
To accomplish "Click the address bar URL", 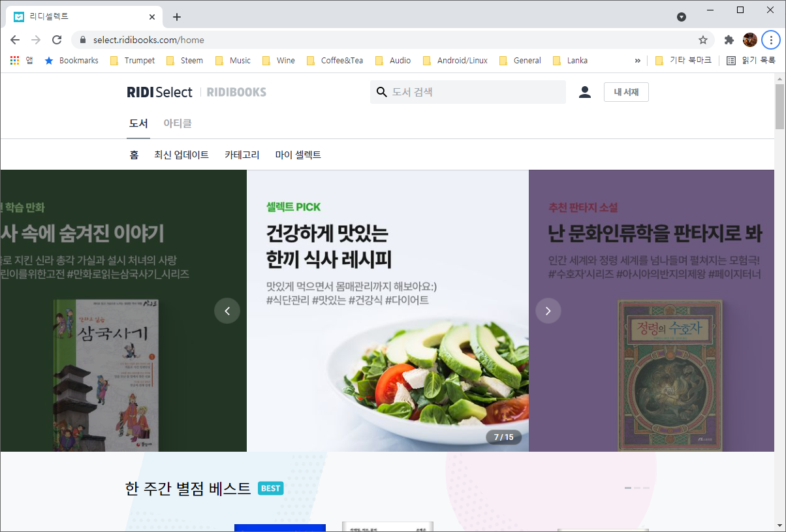I will click(149, 40).
